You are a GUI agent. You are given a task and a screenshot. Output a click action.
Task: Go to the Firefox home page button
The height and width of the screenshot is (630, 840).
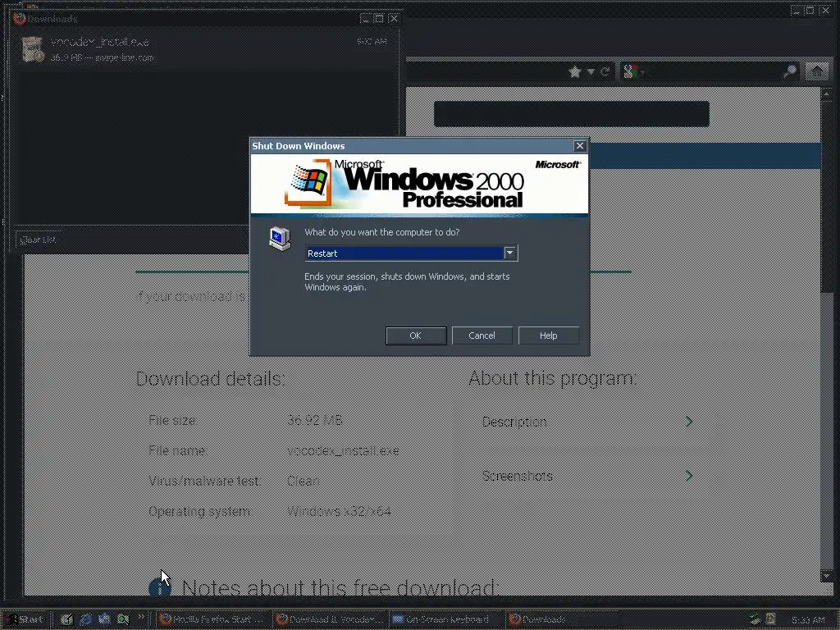tap(817, 71)
